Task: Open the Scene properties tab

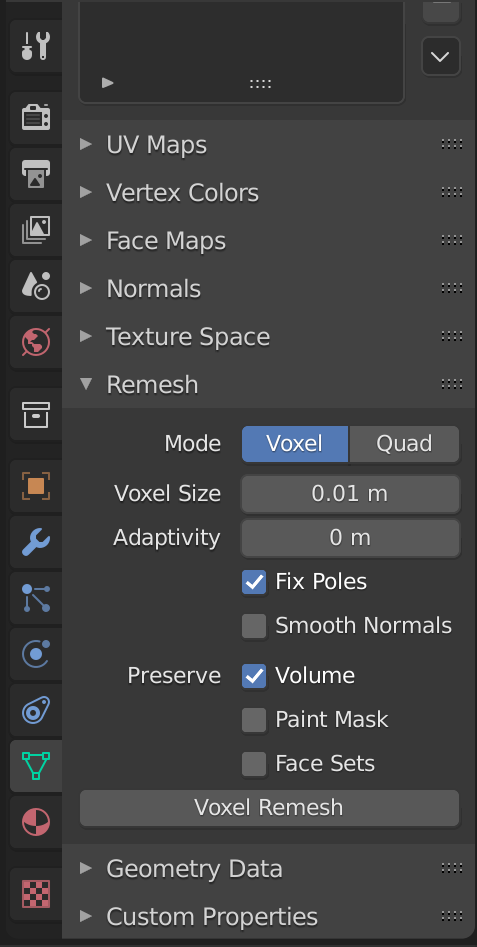Action: (36, 286)
